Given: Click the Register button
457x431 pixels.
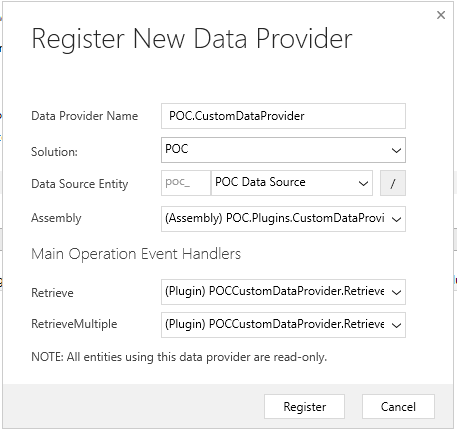Looking at the screenshot, I should click(x=304, y=407).
